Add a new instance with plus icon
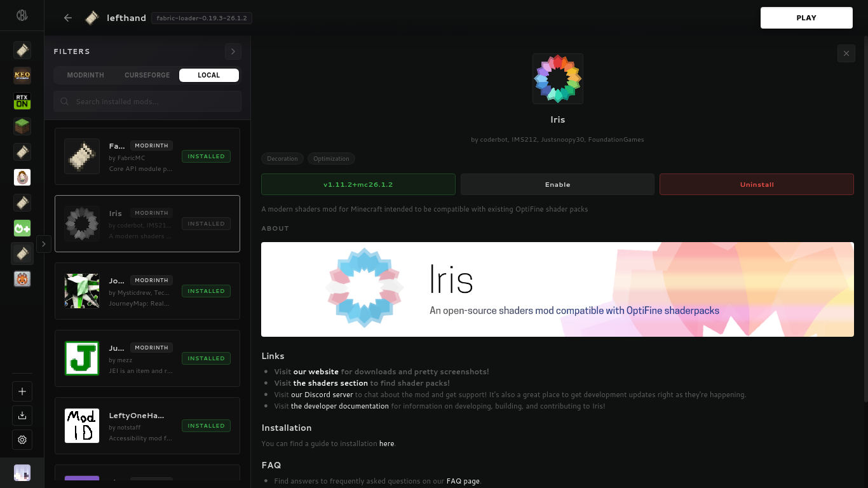The image size is (868, 488). click(x=22, y=391)
